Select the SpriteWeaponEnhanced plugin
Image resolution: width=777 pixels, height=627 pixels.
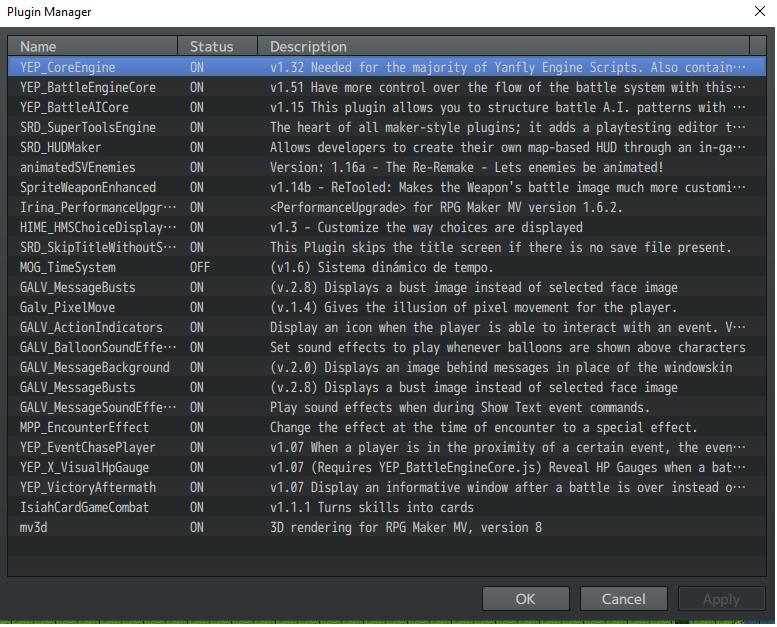[x=387, y=187]
